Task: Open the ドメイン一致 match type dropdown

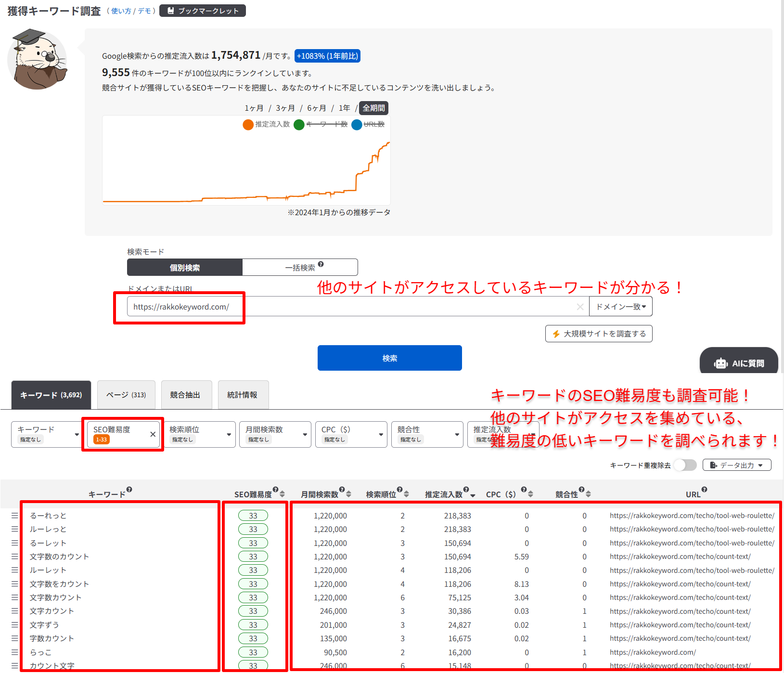Action: 620,307
